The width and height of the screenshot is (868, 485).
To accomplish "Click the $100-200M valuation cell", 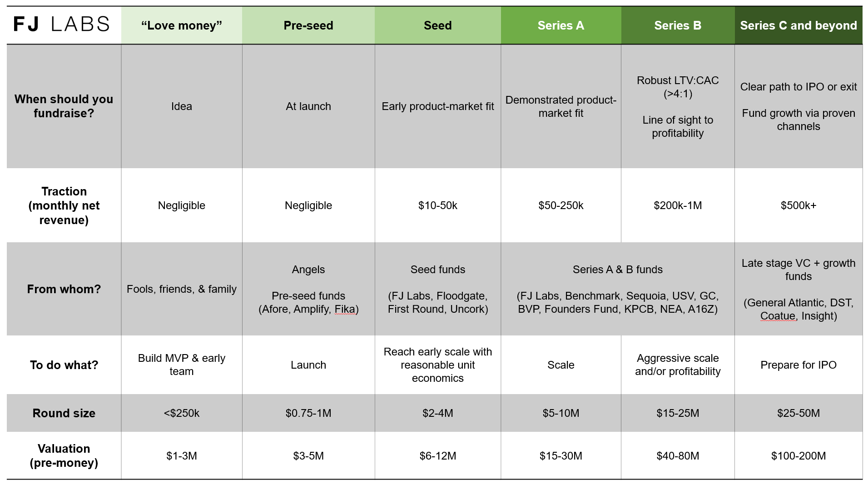I will pos(799,455).
